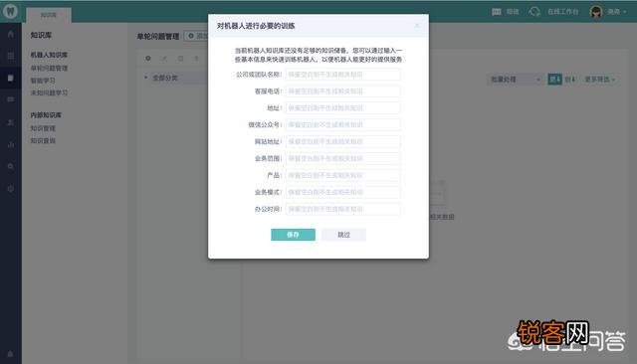Open the magnifier search icon in the sidebar
This screenshot has height=364, width=637.
(x=11, y=166)
